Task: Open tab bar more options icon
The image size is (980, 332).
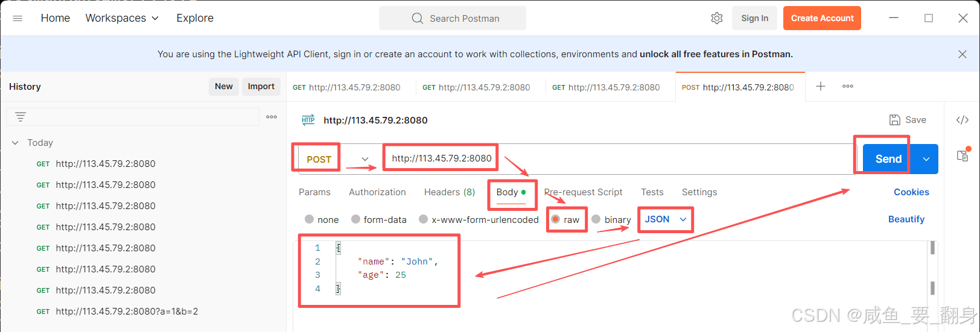Action: point(848,86)
